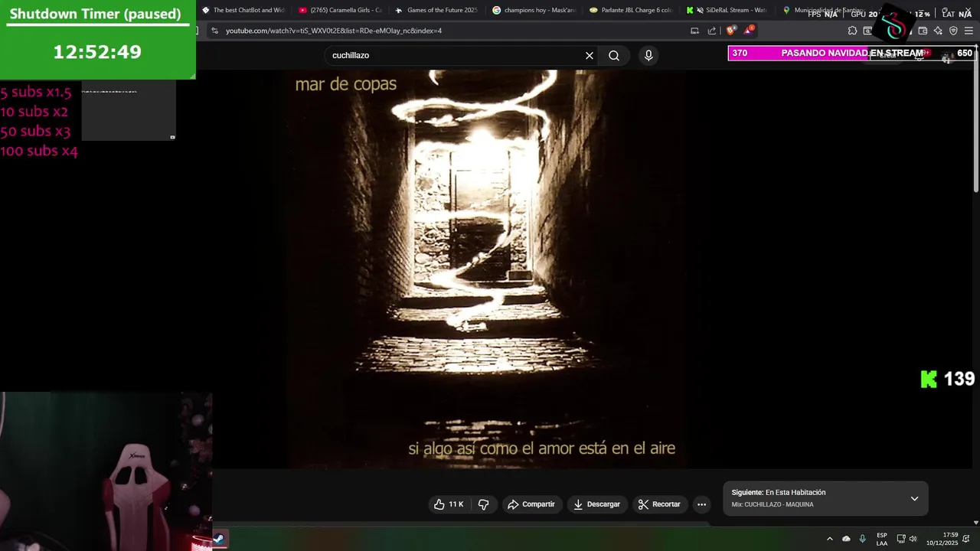The height and width of the screenshot is (551, 980).
Task: Open the three-dots more actions menu
Action: 701,504
